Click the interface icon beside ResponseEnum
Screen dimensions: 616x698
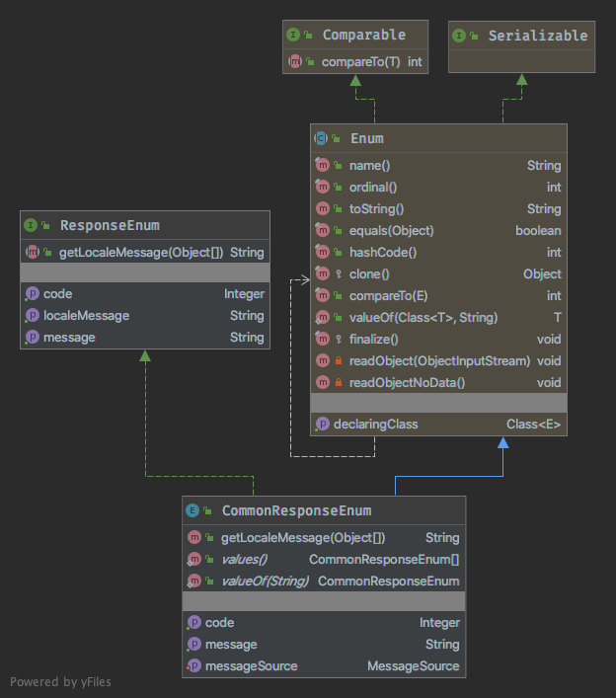tap(31, 225)
